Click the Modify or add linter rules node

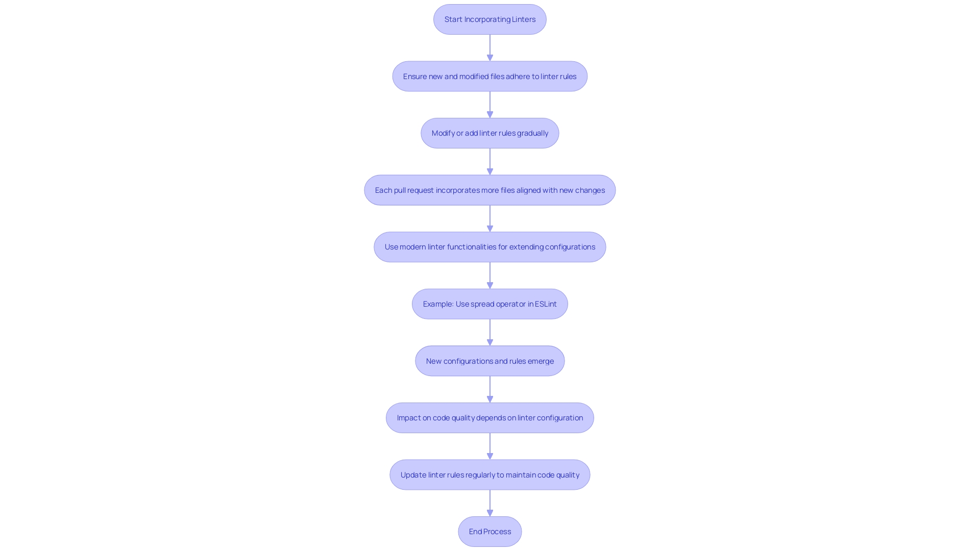(x=490, y=133)
